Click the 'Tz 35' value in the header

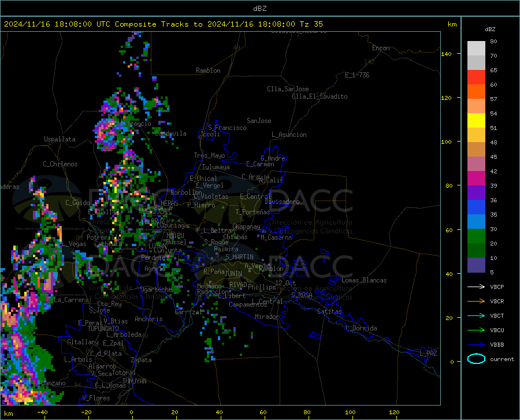(x=311, y=24)
